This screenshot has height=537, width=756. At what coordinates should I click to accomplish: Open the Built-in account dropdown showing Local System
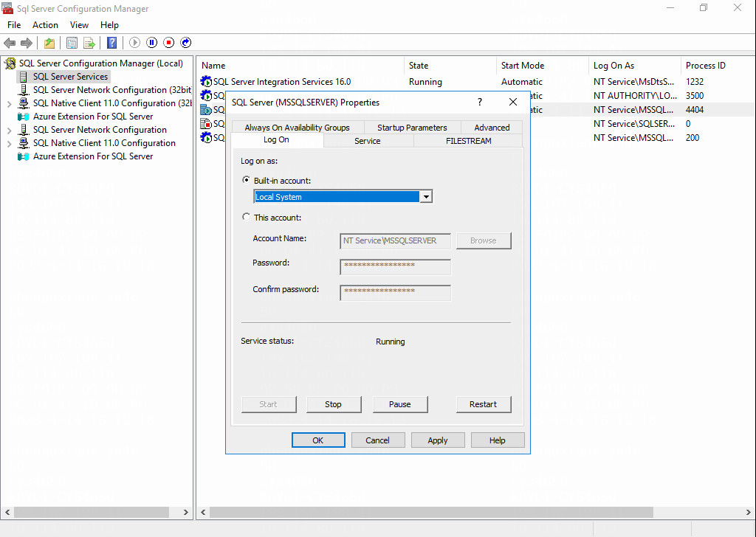(426, 196)
